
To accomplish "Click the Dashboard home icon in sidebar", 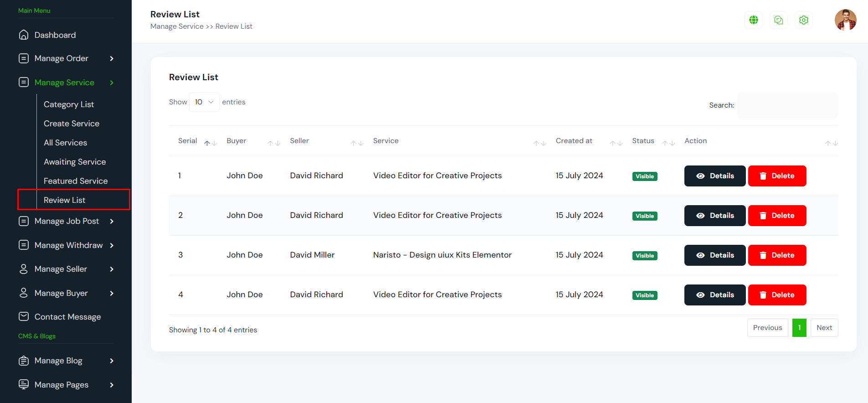I will coord(24,35).
